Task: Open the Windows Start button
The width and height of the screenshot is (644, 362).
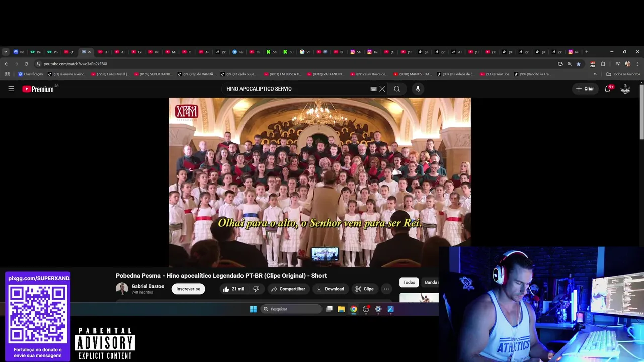Action: [253, 309]
